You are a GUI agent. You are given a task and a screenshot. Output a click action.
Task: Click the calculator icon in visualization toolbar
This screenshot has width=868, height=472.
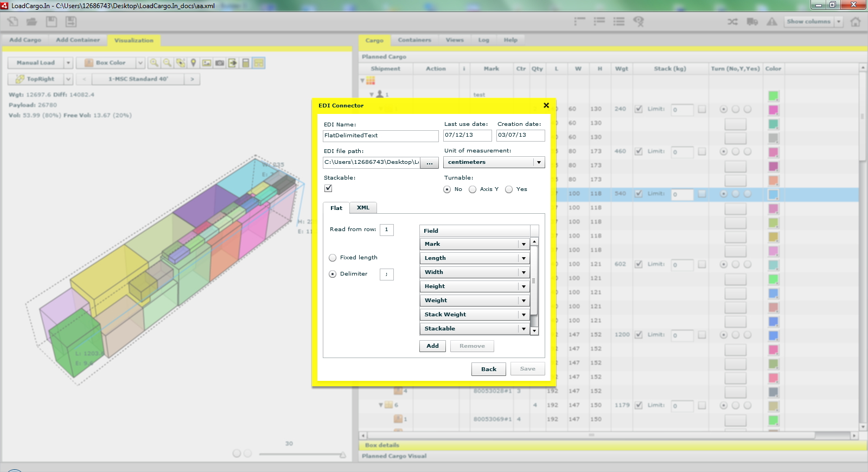246,63
